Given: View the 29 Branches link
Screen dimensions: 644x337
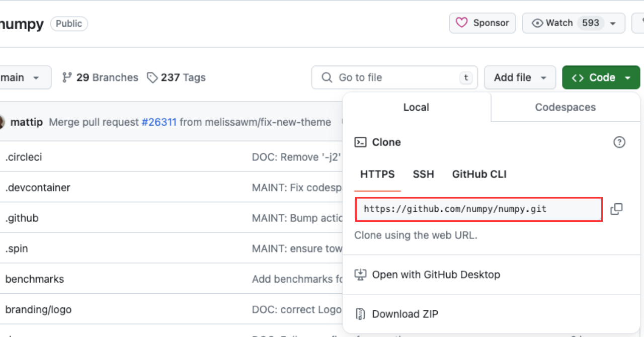Looking at the screenshot, I should pos(100,77).
